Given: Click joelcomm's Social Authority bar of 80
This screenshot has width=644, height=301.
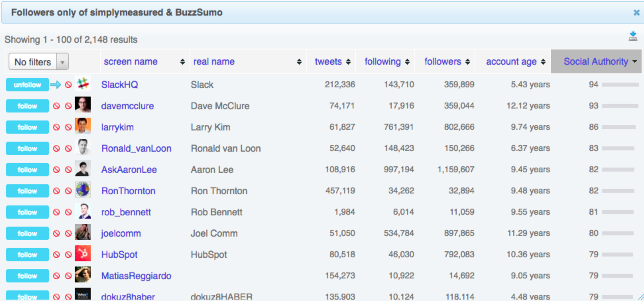Looking at the screenshot, I should coord(617,233).
